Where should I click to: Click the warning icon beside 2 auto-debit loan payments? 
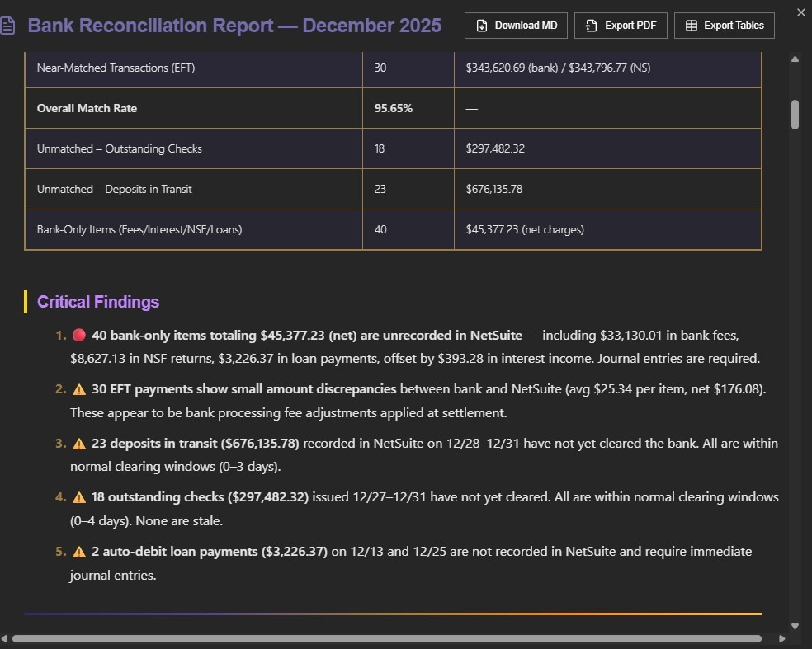tap(79, 552)
